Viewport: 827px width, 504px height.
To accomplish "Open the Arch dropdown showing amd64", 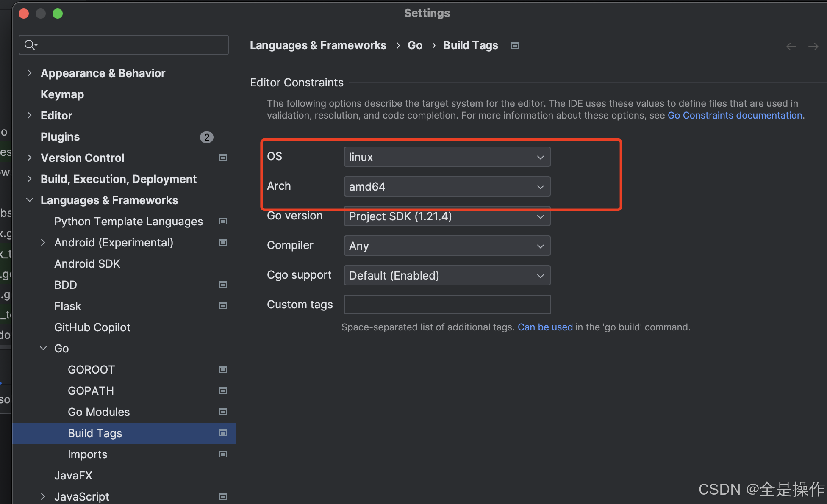I will point(447,187).
